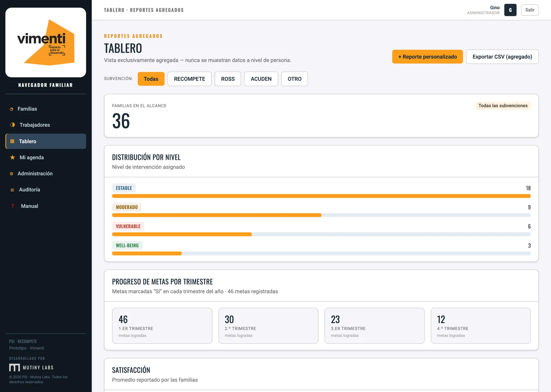Go to Mi agenda

coord(46,157)
